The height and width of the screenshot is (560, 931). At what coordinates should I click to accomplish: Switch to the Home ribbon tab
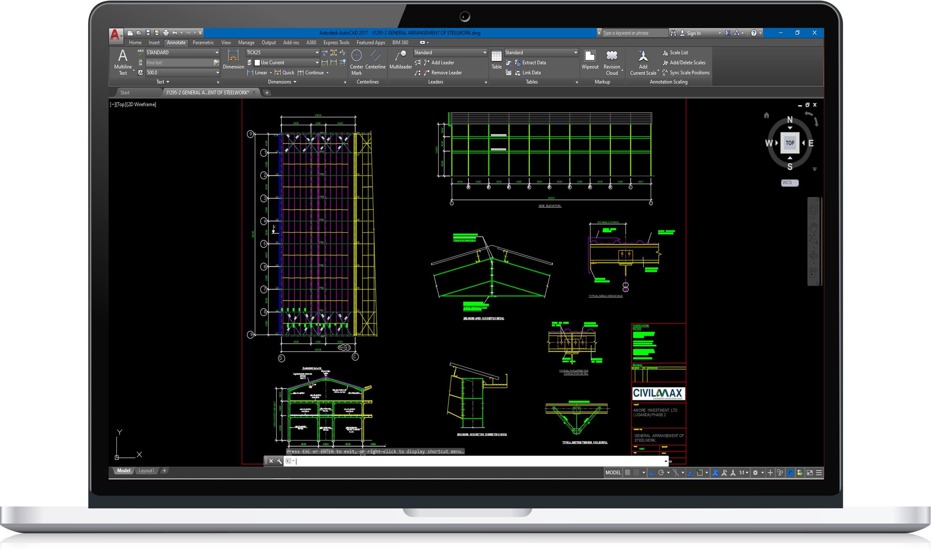pos(135,43)
